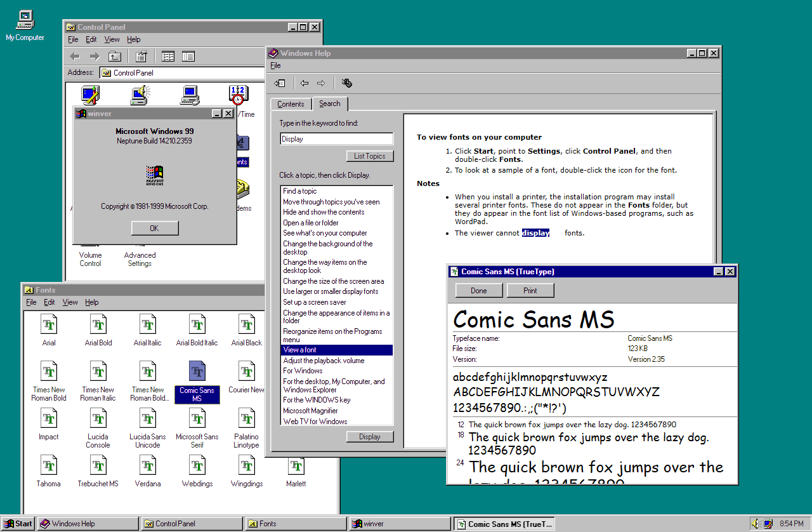Image resolution: width=812 pixels, height=532 pixels.
Task: Click the keyword search field containing 'Display'
Action: (x=336, y=139)
